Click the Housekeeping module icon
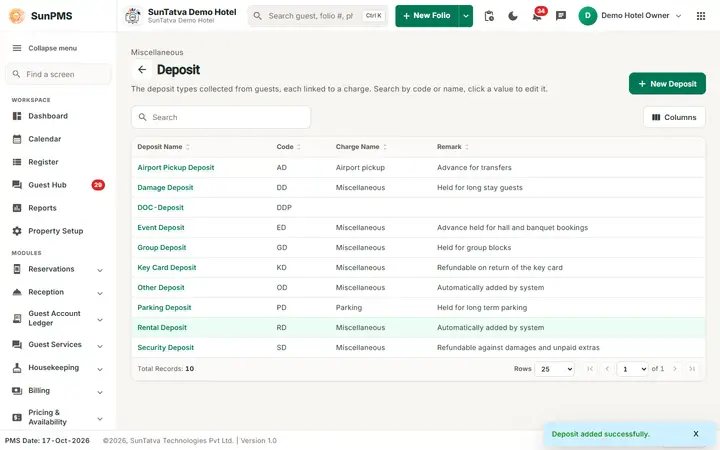Image resolution: width=720 pixels, height=450 pixels. (17, 368)
